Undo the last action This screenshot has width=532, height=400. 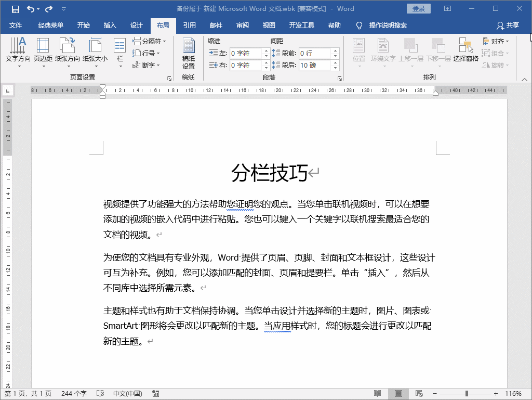(31, 9)
